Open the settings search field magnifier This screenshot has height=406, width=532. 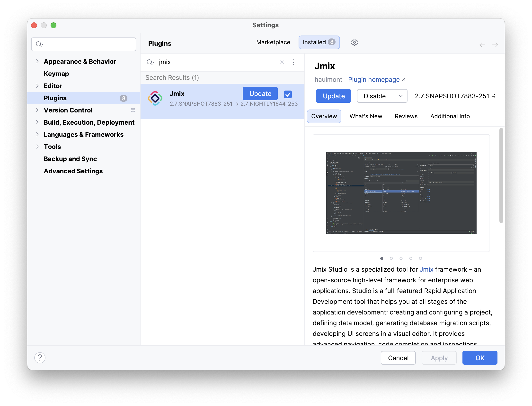[x=40, y=44]
